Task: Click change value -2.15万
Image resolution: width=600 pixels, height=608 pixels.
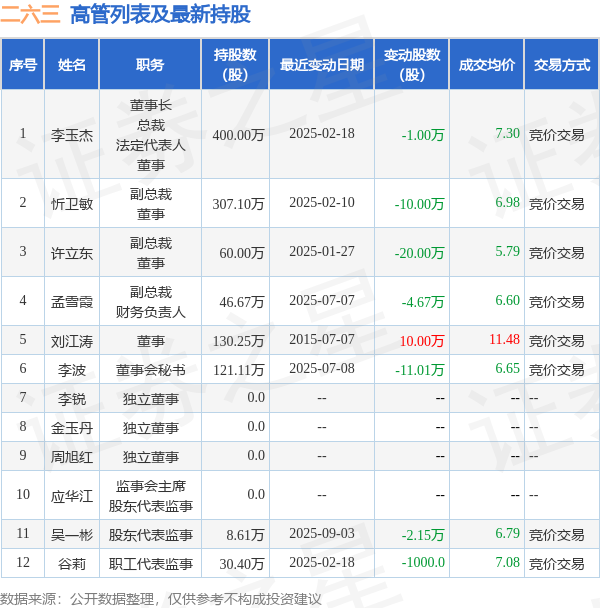Action: point(423,535)
